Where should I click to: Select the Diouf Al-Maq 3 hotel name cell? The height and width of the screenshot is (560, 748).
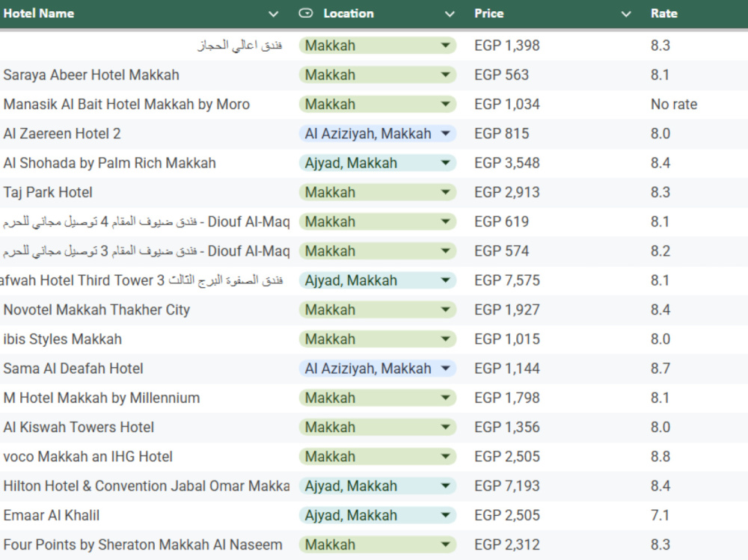pos(147,251)
